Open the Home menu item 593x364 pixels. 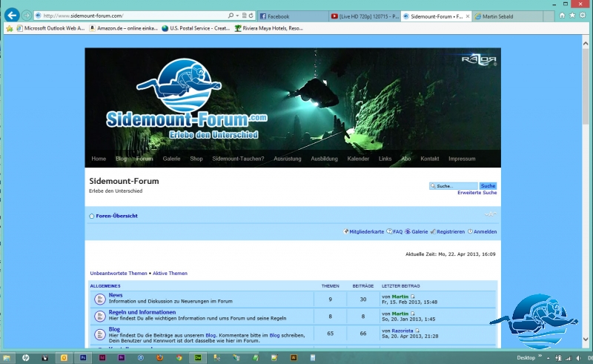(99, 159)
